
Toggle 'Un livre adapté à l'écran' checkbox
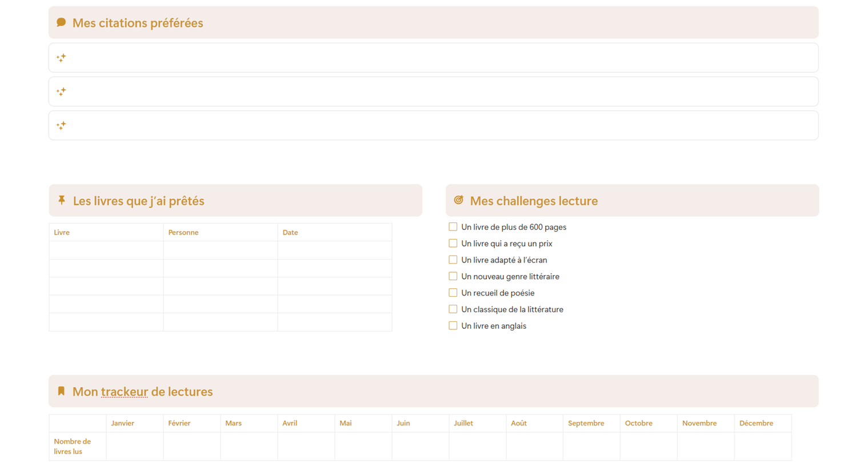[x=453, y=260]
